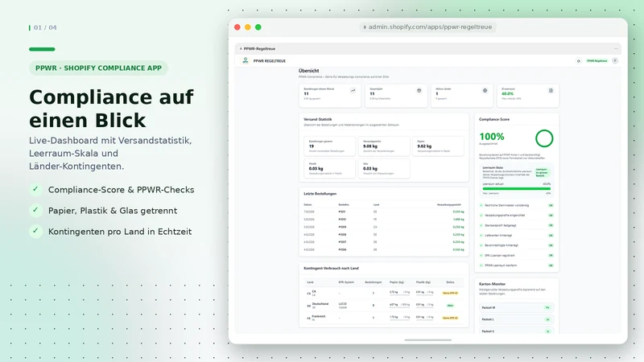Screen dimensions: 644x362
Task: Click the 40.0% Leerraum value in top card
Action: point(507,94)
